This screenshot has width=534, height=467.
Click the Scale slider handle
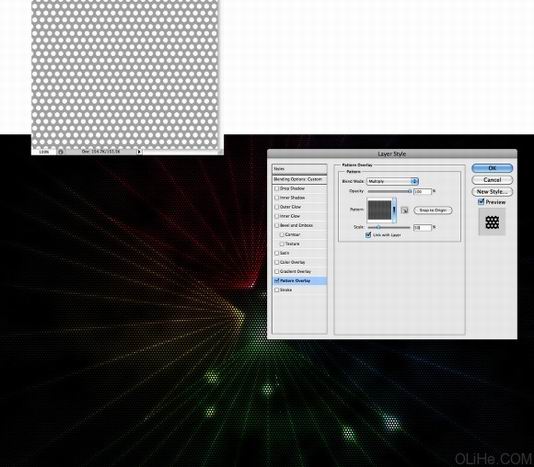(x=378, y=227)
